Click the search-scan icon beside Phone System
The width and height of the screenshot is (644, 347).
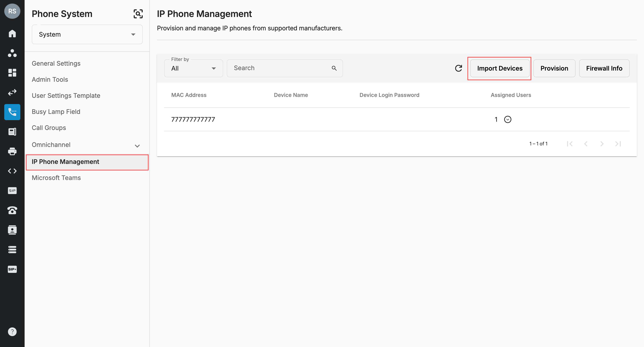pyautogui.click(x=138, y=14)
